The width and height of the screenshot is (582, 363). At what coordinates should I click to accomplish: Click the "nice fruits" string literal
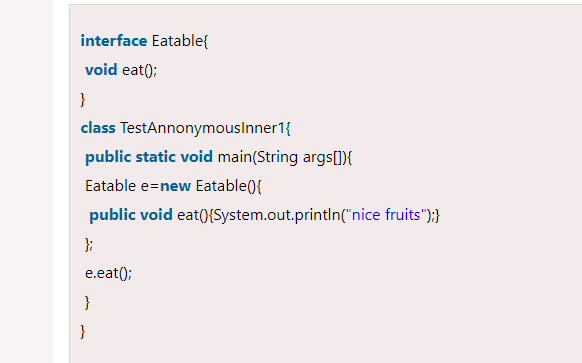386,215
